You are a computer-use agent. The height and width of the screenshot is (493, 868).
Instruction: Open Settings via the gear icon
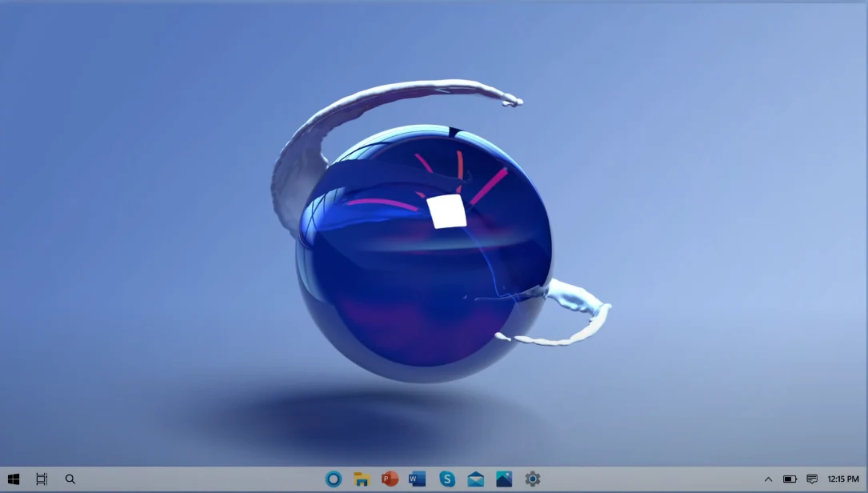click(x=533, y=479)
